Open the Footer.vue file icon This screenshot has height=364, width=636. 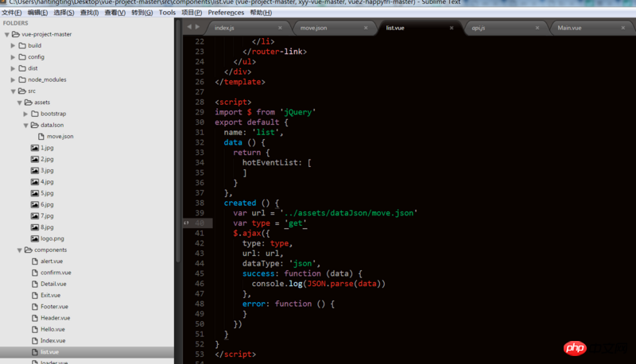click(35, 307)
